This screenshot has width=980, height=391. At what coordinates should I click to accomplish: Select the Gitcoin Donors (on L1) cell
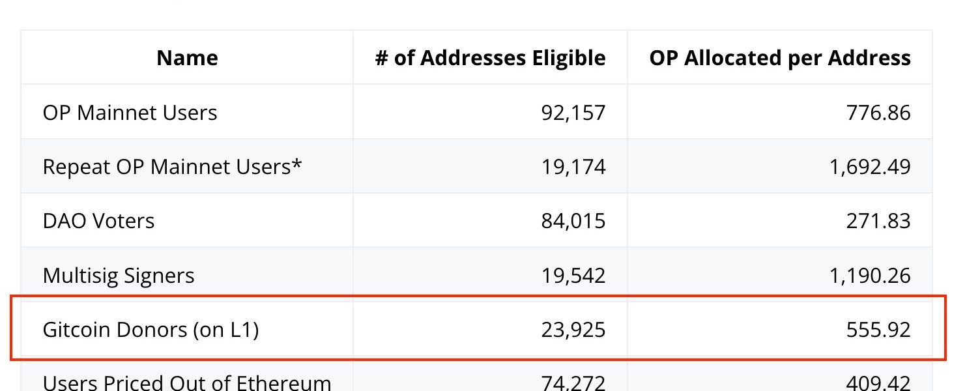point(151,330)
